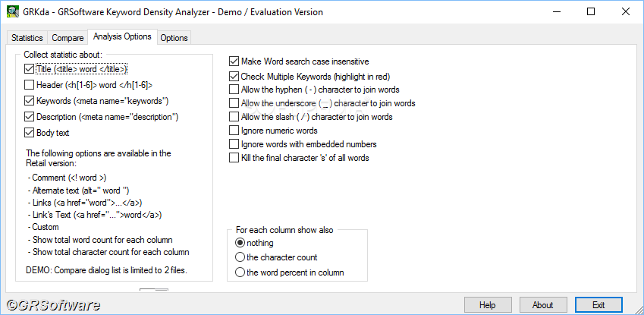Go to the Options tab
The height and width of the screenshot is (315, 644).
[x=174, y=38]
